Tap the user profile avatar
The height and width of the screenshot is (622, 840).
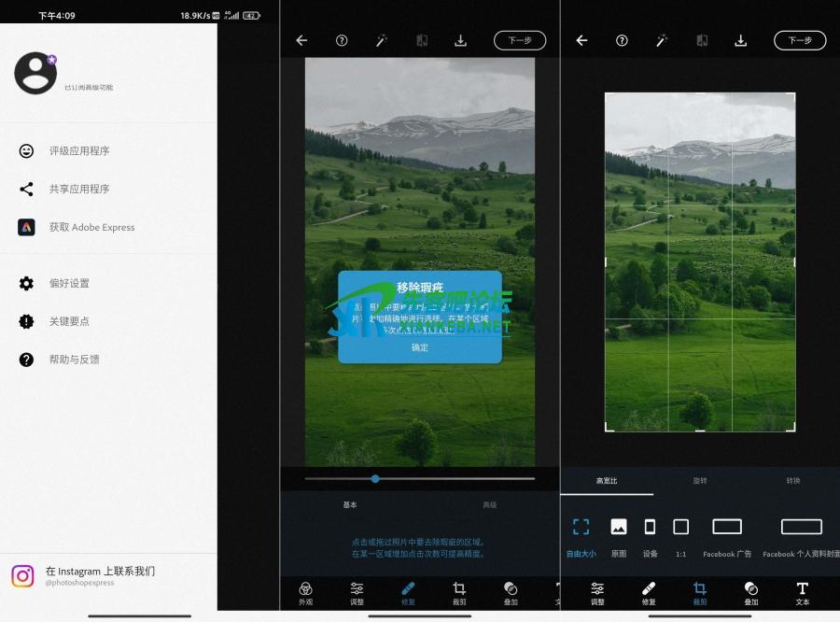click(35, 73)
